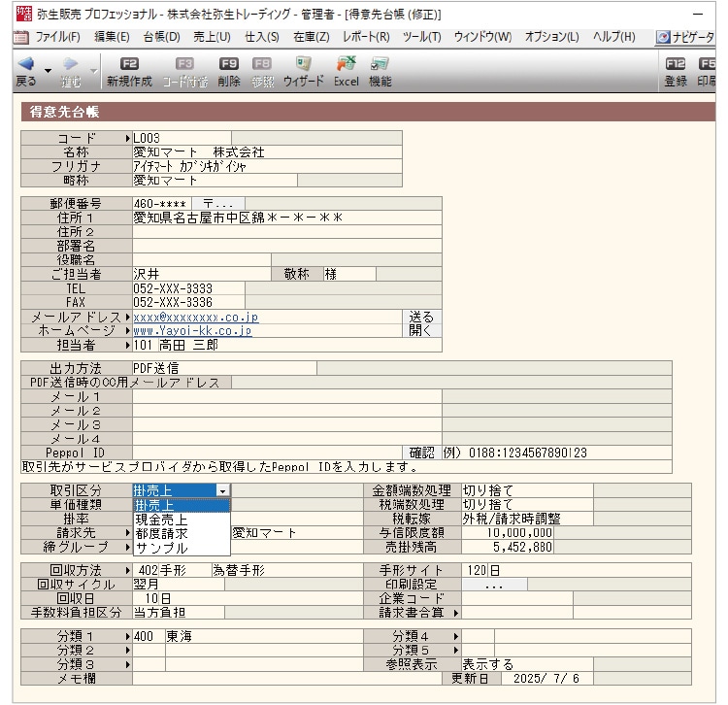Click the 与信限度額 value 10,000,000

[x=508, y=533]
